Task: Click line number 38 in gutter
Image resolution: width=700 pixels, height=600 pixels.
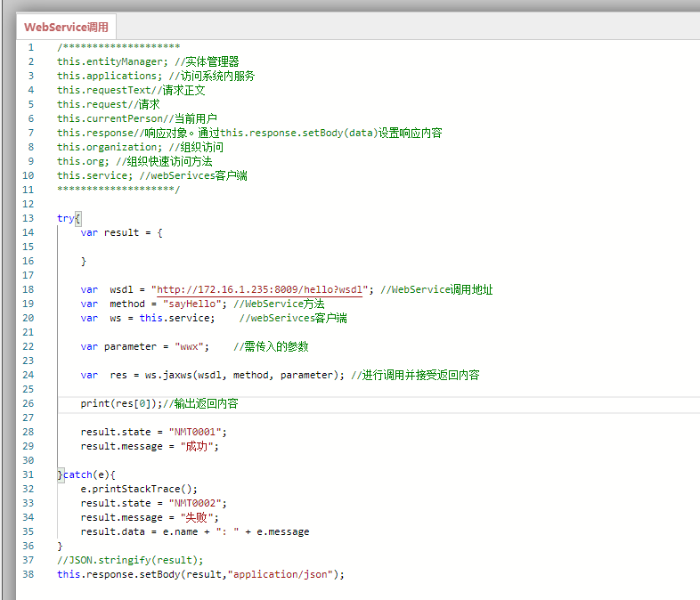Action: coord(28,574)
